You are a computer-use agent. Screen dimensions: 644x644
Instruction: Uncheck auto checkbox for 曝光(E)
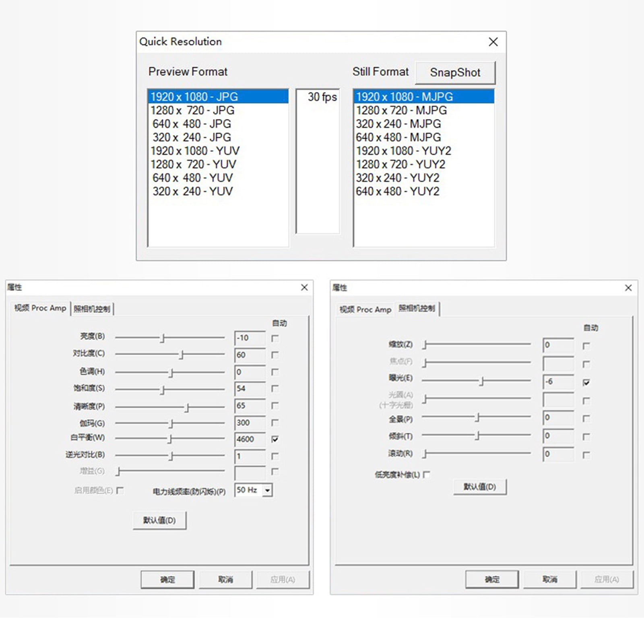click(586, 382)
